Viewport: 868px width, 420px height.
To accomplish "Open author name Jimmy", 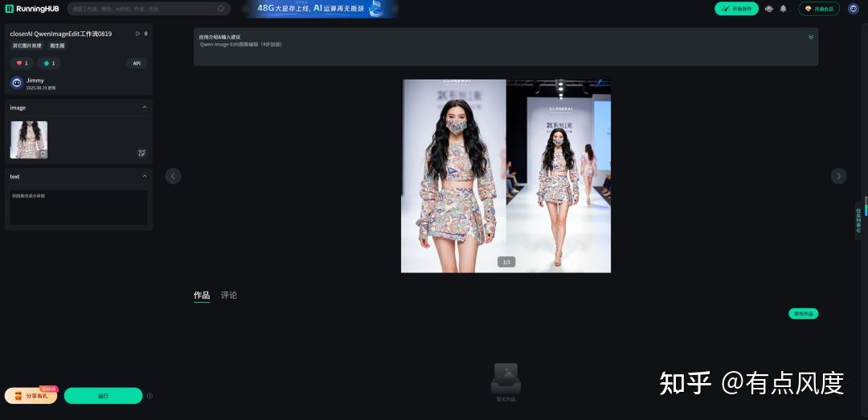I will [35, 80].
